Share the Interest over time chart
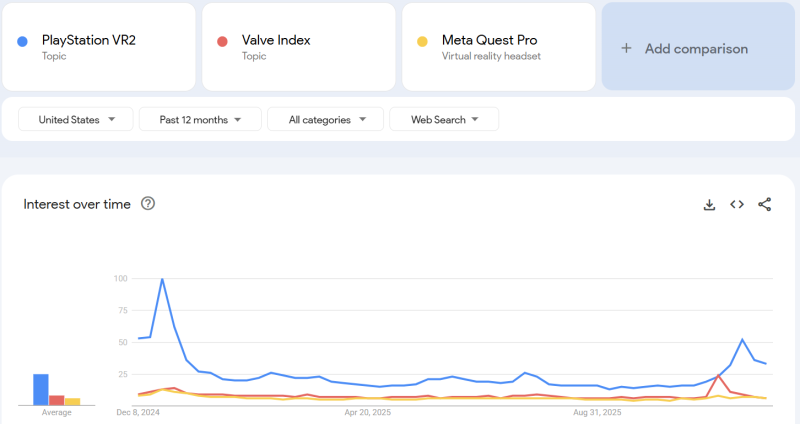 pyautogui.click(x=765, y=204)
